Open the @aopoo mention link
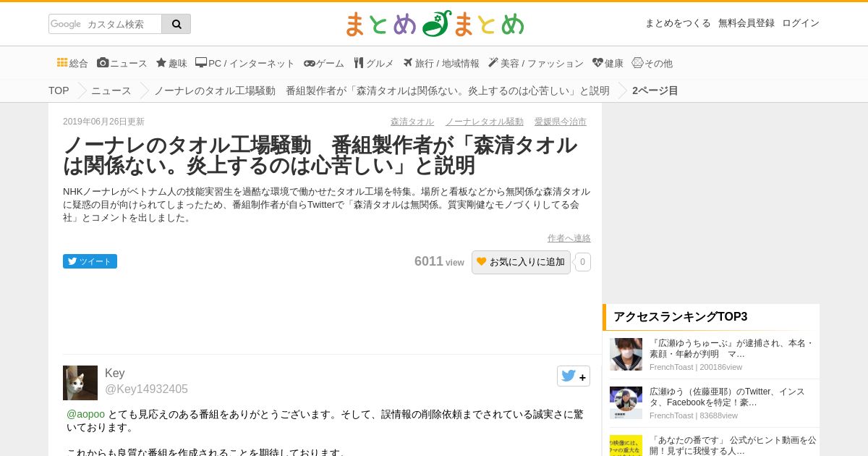The image size is (868, 456). (85, 414)
